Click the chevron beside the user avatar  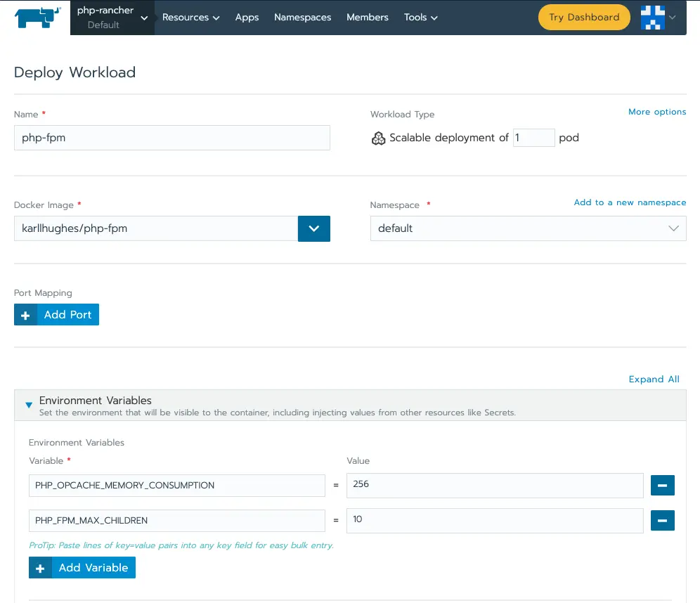click(x=673, y=18)
